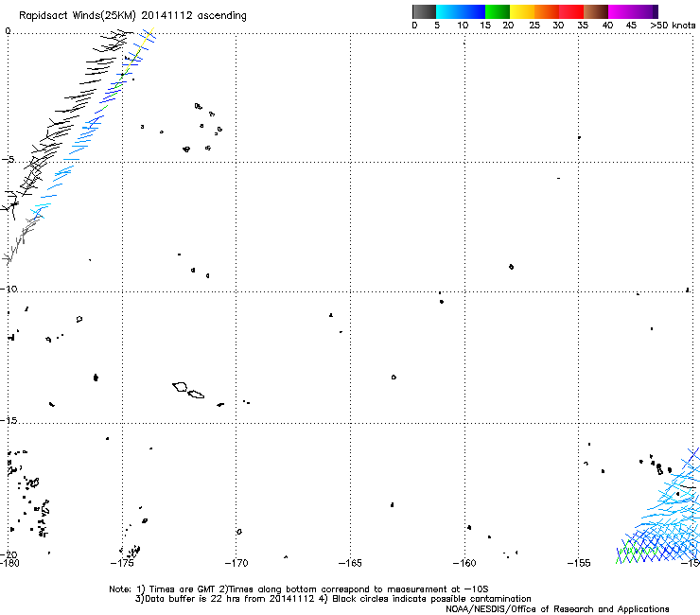Image resolution: width=700 pixels, height=615 pixels.
Task: Choose the red 30-35 knots legend swatch
Action: click(571, 11)
